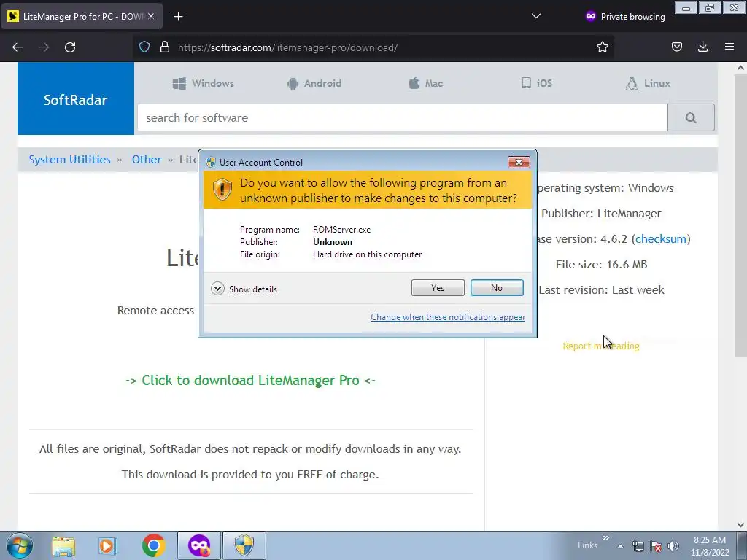This screenshot has height=560, width=747.
Task: Select the Linux platform tab
Action: (x=648, y=83)
